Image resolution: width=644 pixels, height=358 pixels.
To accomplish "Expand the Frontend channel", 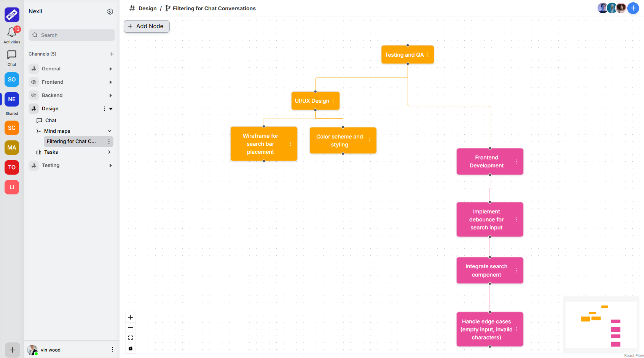I will pos(111,82).
